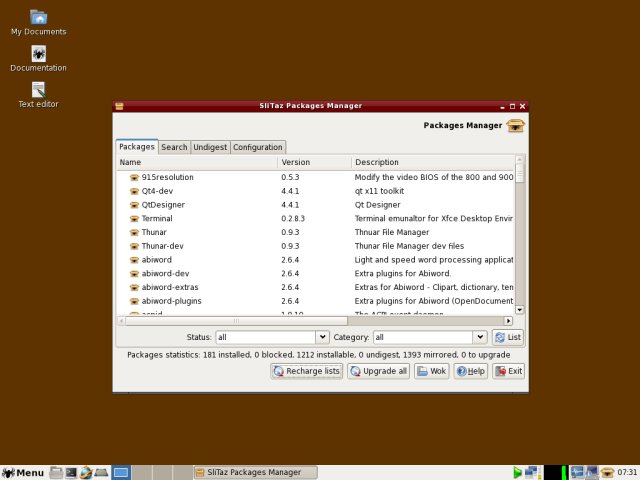The image size is (640, 480).
Task: Open the Category dropdown arrow
Action: coord(480,337)
